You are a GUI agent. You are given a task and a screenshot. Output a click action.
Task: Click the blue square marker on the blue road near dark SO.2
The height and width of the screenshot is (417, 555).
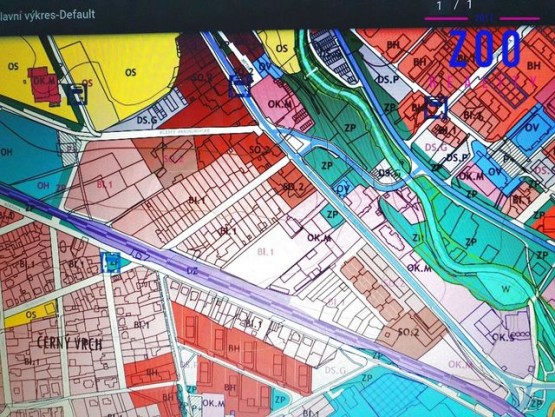(240, 86)
